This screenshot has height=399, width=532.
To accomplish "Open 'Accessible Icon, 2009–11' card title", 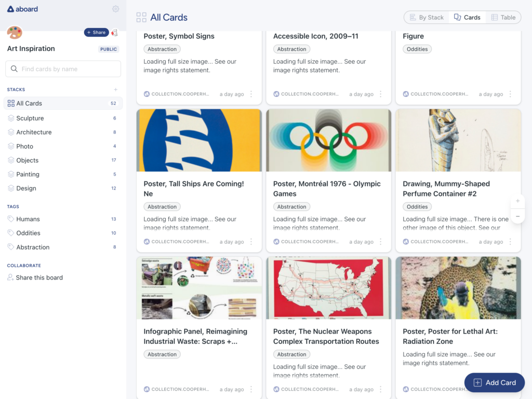I will [x=315, y=36].
